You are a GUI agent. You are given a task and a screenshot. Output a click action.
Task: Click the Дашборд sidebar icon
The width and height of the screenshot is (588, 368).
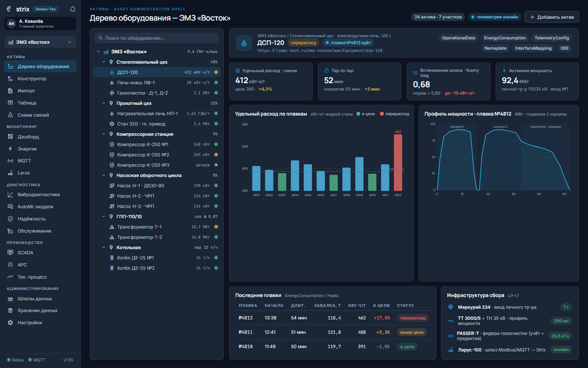coord(10,137)
